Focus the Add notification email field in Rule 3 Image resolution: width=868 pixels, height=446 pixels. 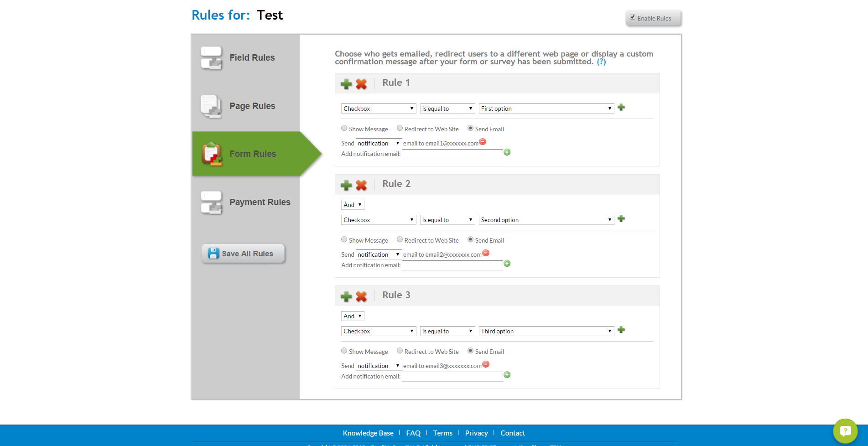coord(452,377)
